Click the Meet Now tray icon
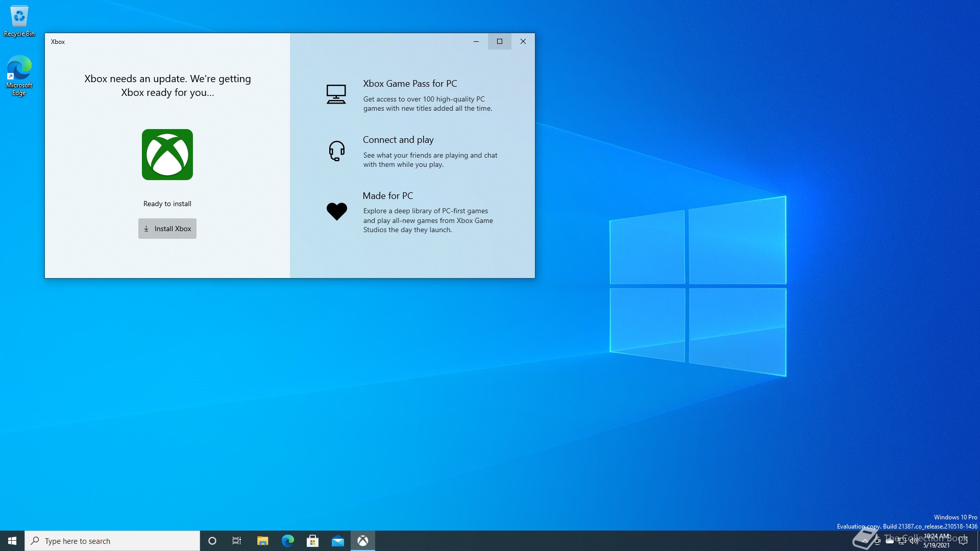The image size is (980, 551). (877, 541)
